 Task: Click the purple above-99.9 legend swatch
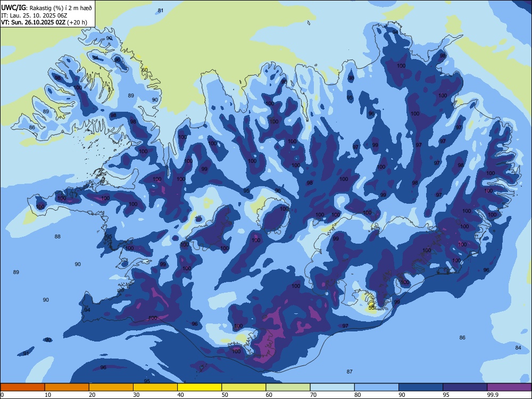[x=509, y=387]
